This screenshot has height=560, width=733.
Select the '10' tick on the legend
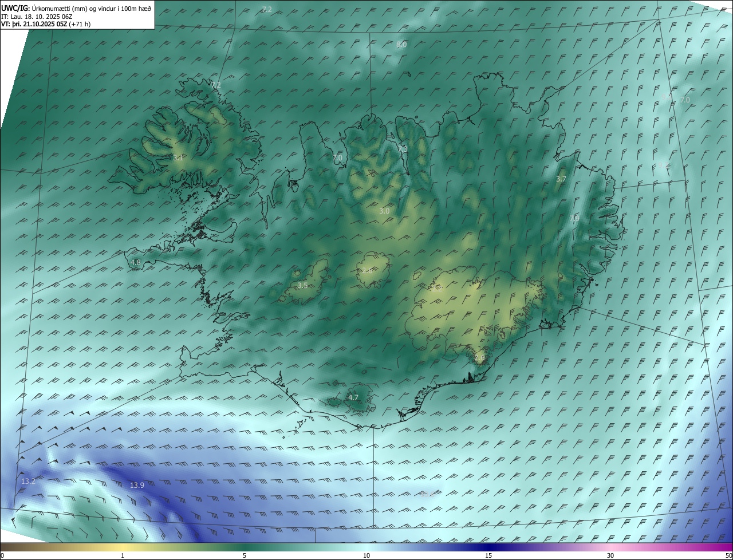pyautogui.click(x=366, y=555)
